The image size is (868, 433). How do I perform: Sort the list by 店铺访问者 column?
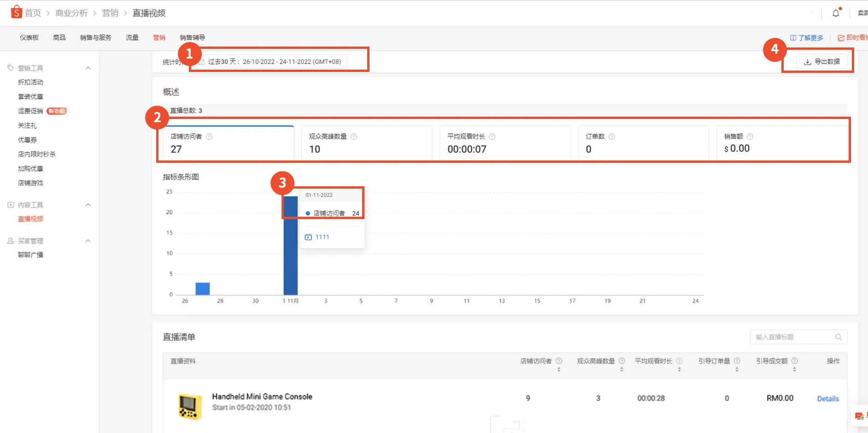559,369
